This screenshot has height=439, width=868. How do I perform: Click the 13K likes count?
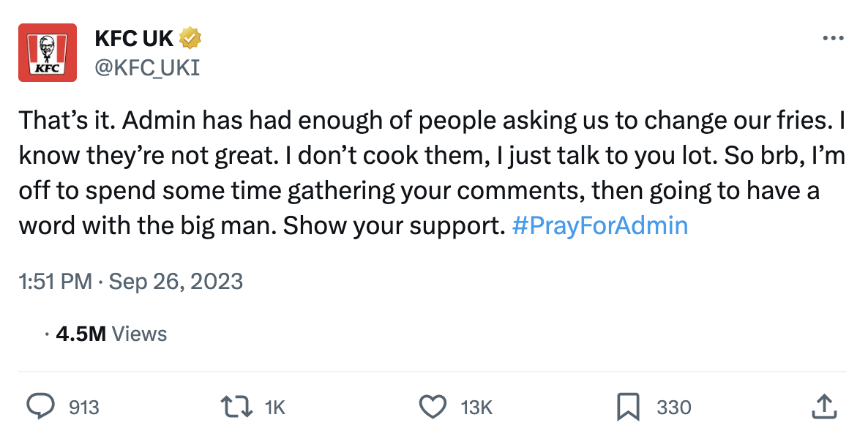pos(476,408)
